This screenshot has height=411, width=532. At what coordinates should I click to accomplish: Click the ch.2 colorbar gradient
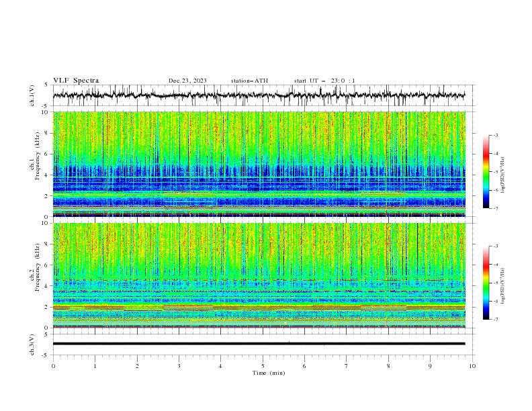tap(486, 283)
